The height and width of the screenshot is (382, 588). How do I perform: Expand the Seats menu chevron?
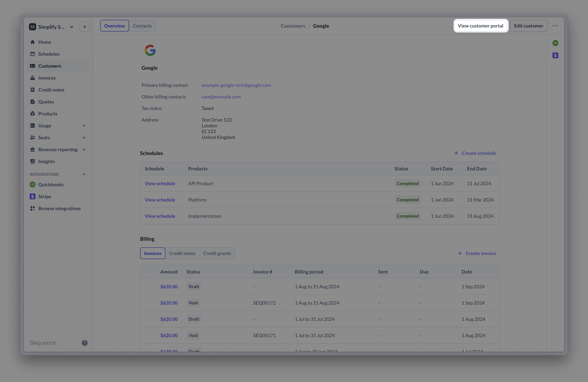pyautogui.click(x=84, y=137)
